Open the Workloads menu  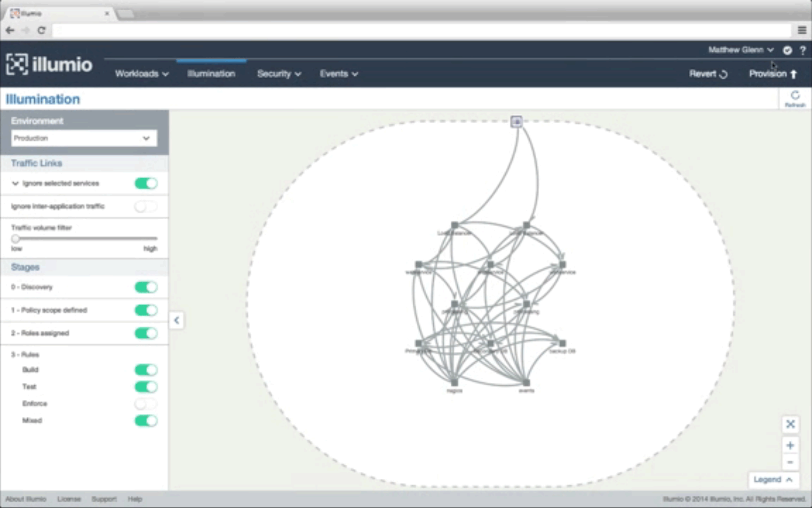(x=142, y=74)
